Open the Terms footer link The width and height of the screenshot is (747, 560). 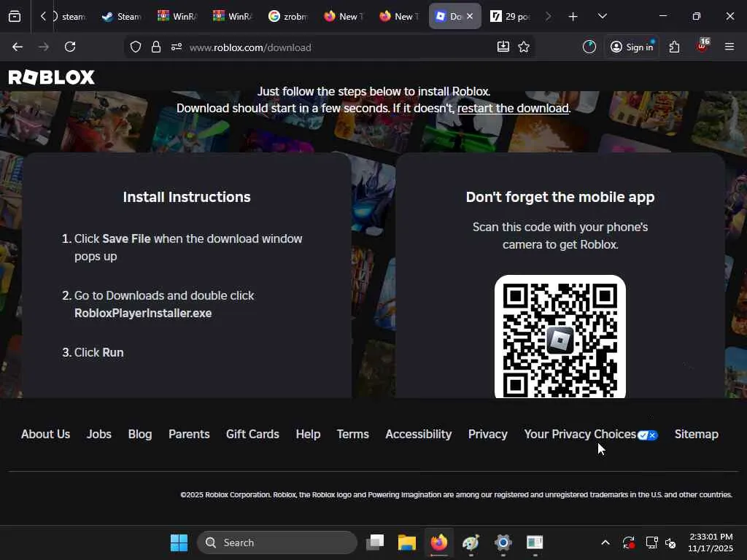pyautogui.click(x=352, y=435)
